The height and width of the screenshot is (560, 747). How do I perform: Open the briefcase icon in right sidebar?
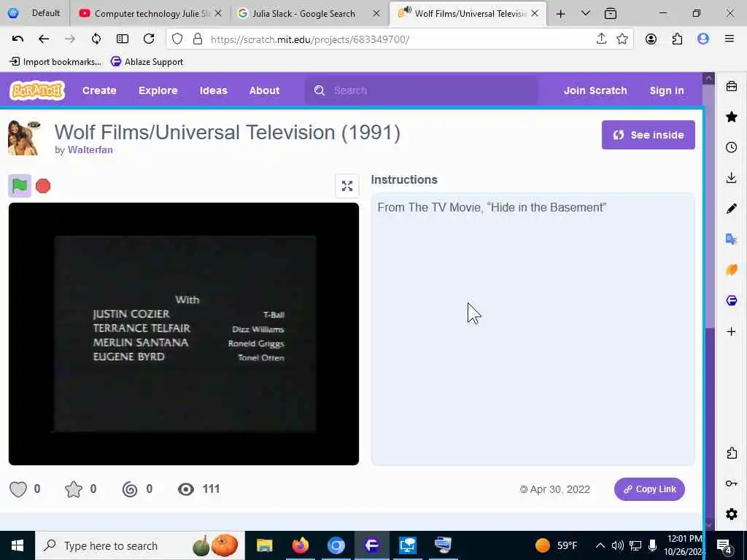[x=731, y=86]
